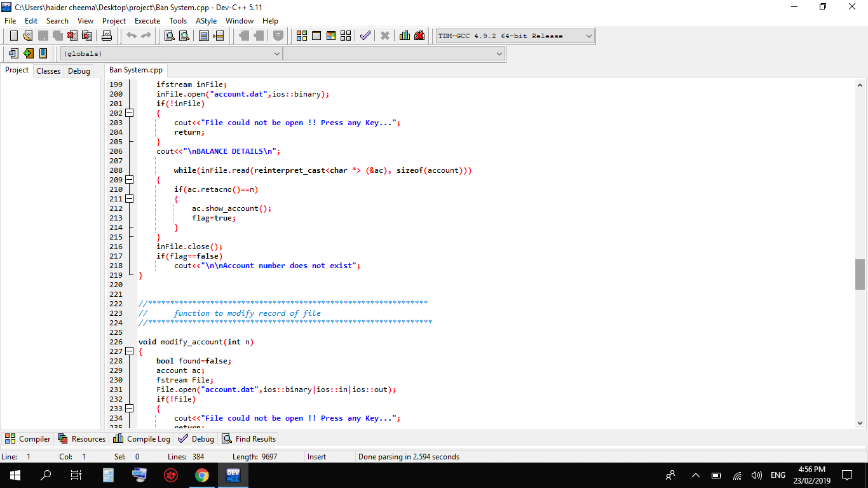Open the volume control in system tray
The height and width of the screenshot is (488, 868).
(756, 475)
